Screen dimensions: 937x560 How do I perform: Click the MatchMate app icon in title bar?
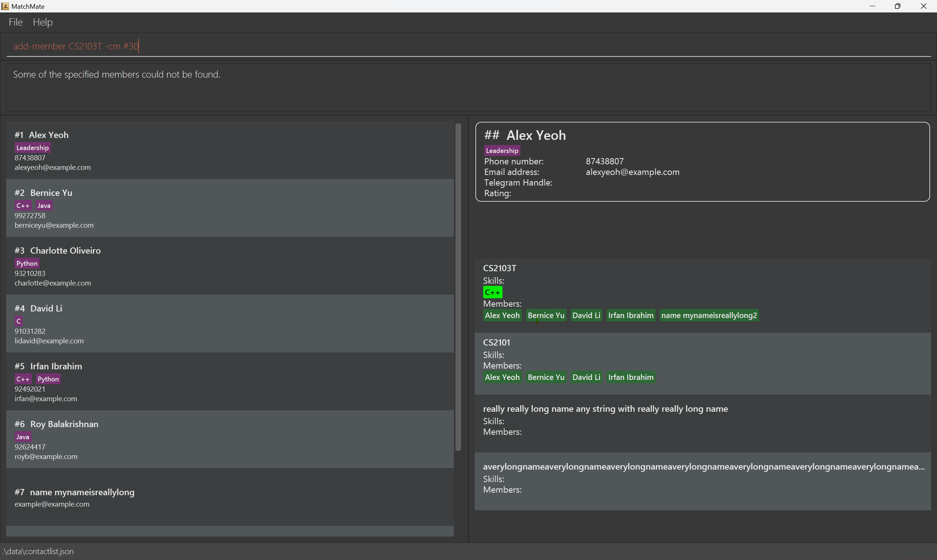coord(5,6)
